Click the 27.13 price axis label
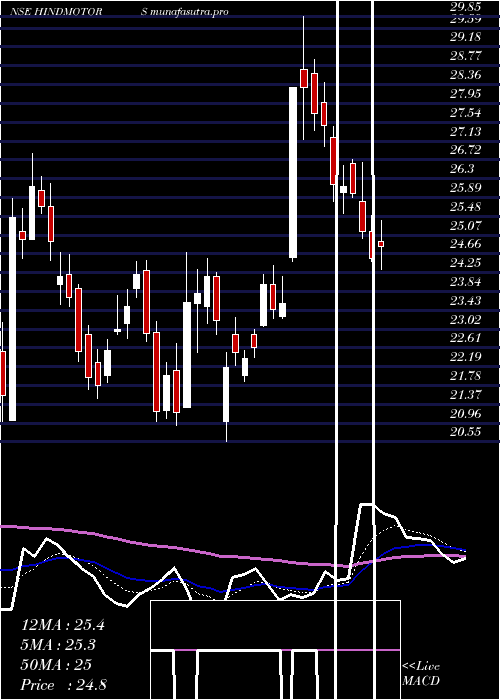 click(466, 132)
